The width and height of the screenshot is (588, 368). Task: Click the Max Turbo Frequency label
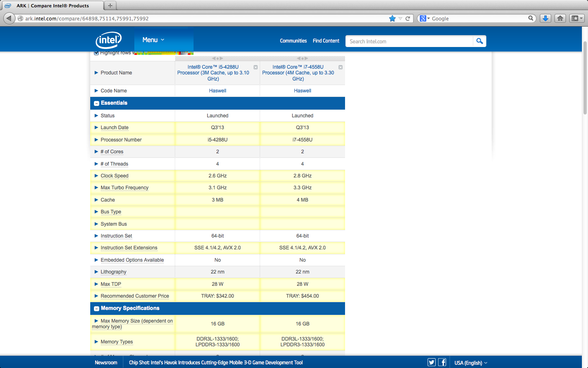click(x=125, y=188)
